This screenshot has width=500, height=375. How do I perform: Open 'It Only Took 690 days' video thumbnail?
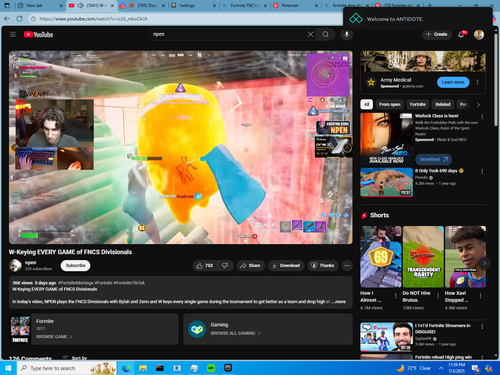386,182
